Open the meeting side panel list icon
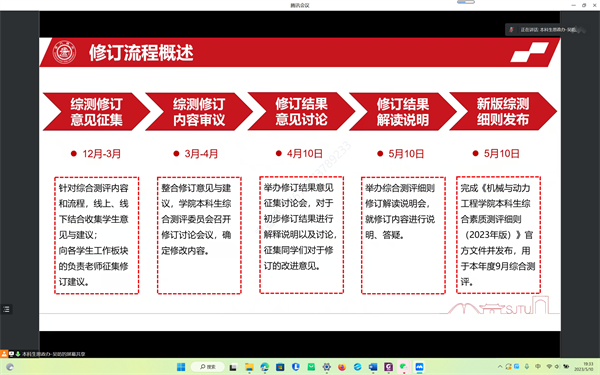Image resolution: width=600 pixels, height=375 pixels. tap(6, 309)
